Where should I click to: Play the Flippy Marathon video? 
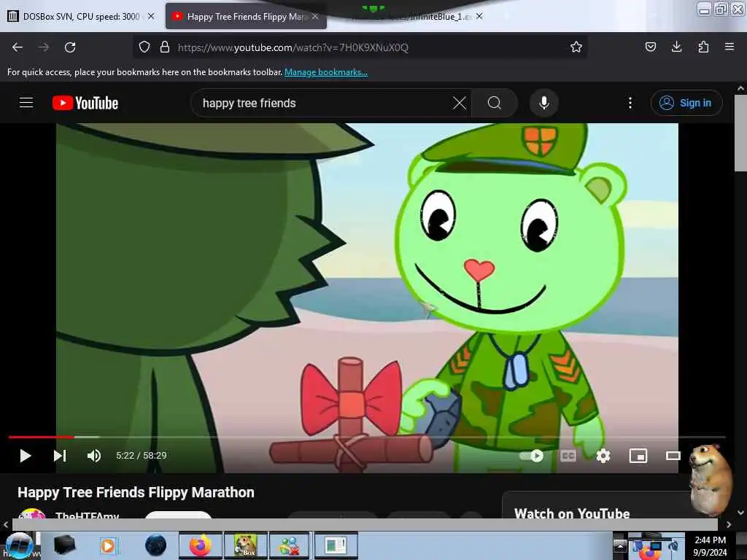pos(26,456)
